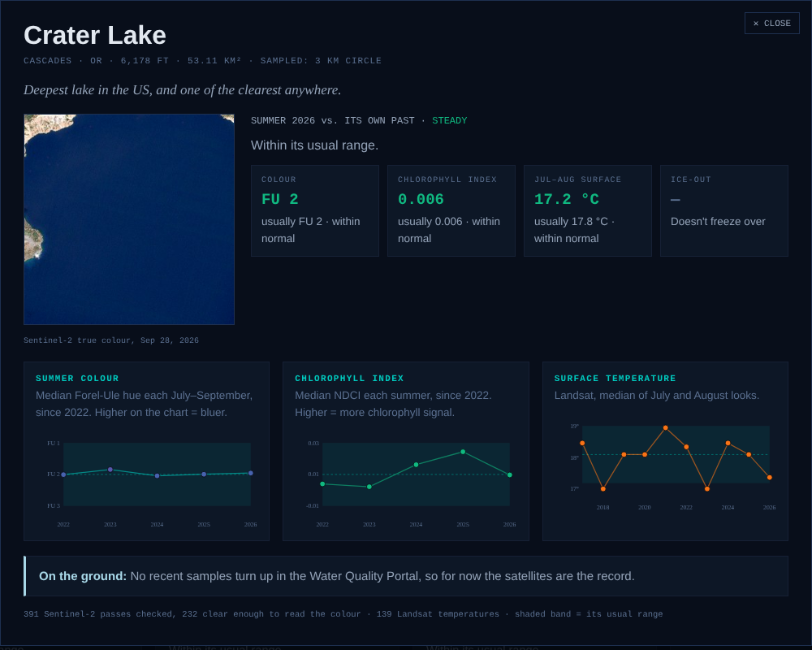Click the "FU 2" colour value
Viewport: 812px width, 650px height.
click(x=279, y=199)
